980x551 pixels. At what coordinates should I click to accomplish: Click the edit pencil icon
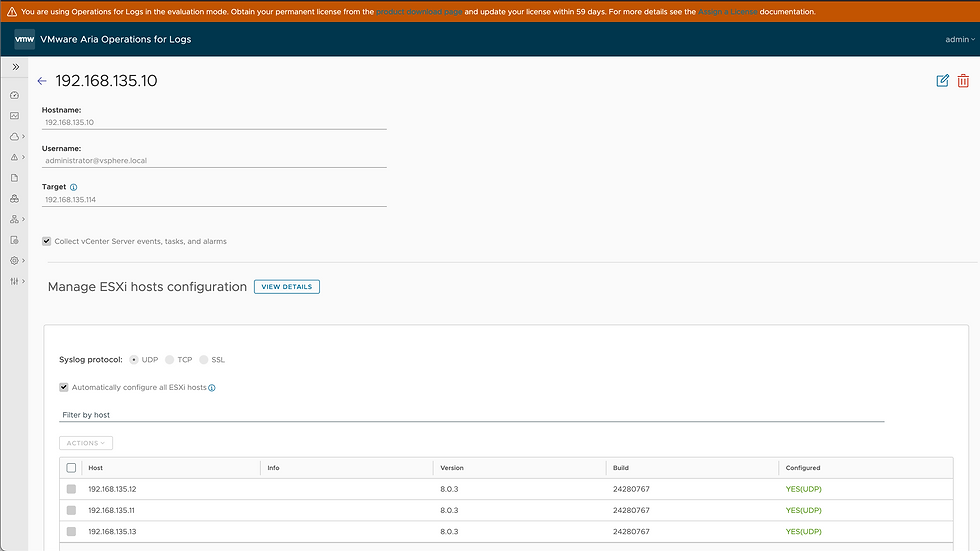tap(942, 81)
